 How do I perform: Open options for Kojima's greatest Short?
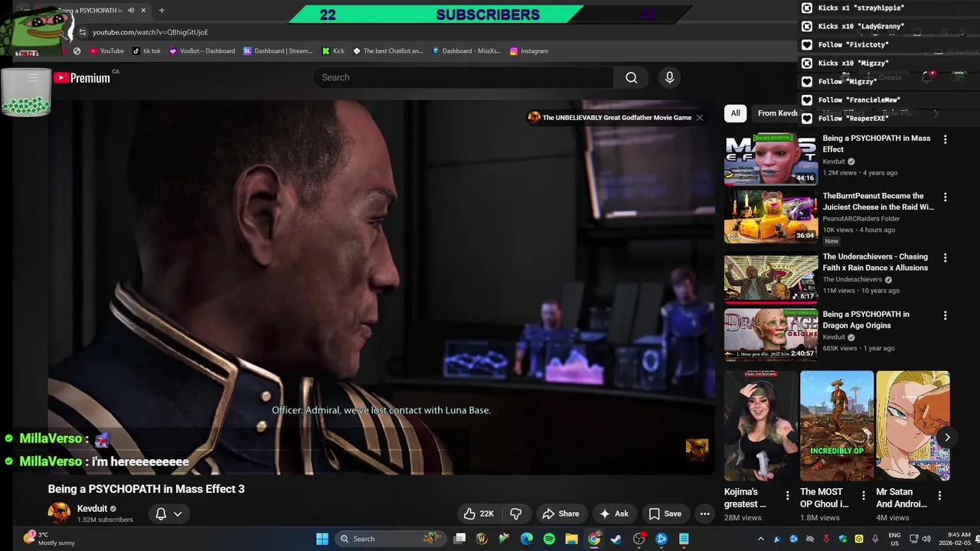(787, 496)
